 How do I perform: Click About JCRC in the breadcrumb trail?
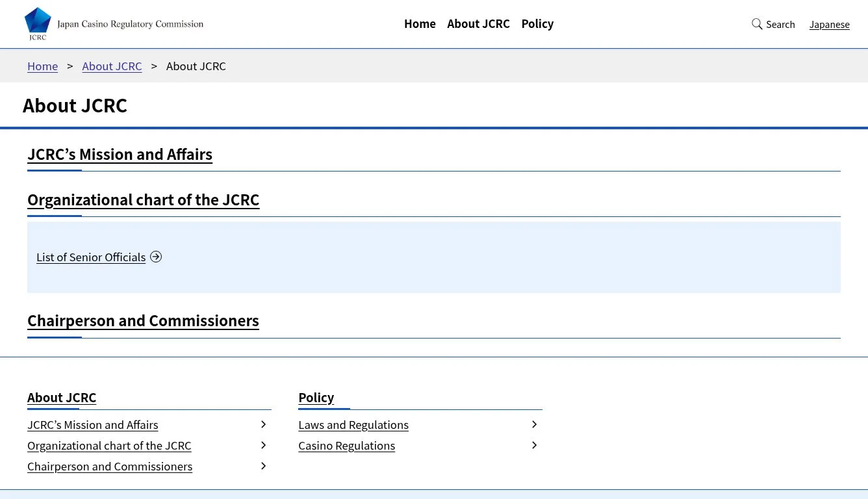click(112, 66)
